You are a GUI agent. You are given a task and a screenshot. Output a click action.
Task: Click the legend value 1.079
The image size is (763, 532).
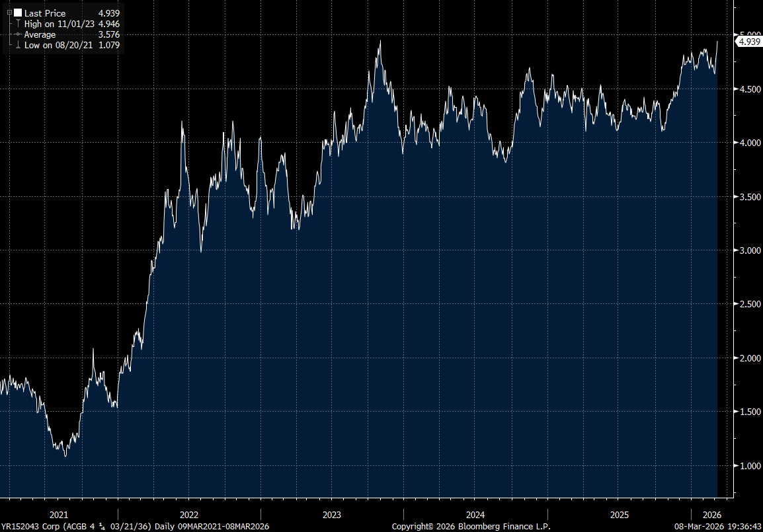tap(109, 45)
